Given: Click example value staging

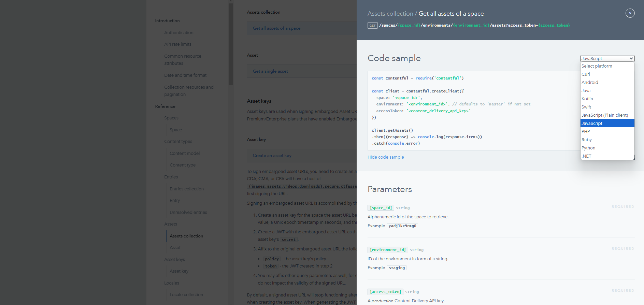Looking at the screenshot, I should coord(397,268).
